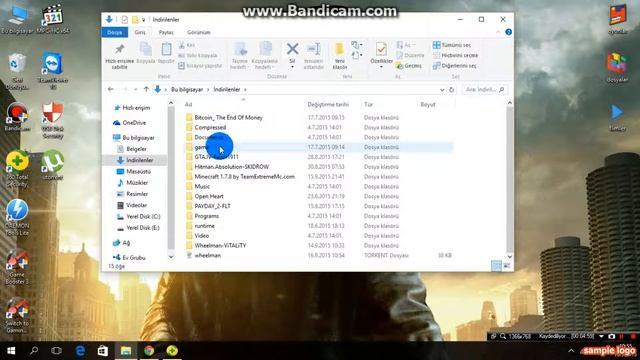This screenshot has height=360, width=640.
Task: Click Hiçbirini seçme
Action: 456,55
